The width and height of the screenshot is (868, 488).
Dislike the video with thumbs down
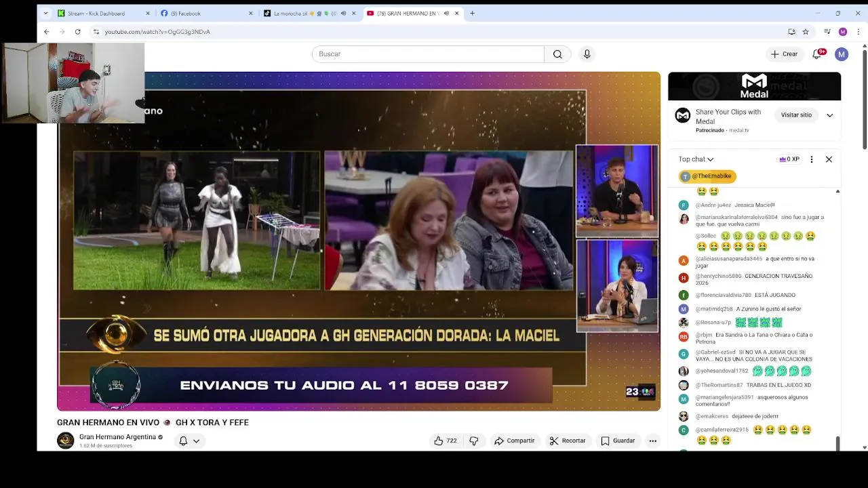pos(474,441)
